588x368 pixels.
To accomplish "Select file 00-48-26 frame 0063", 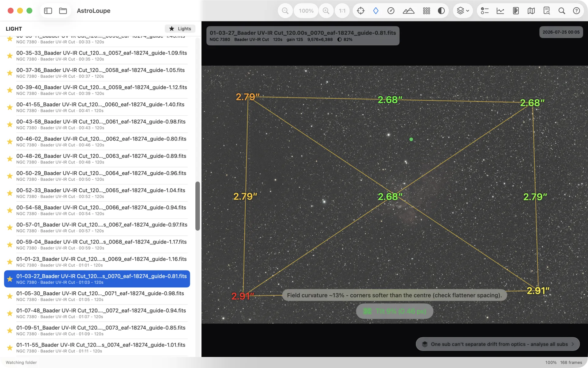I will click(x=97, y=159).
